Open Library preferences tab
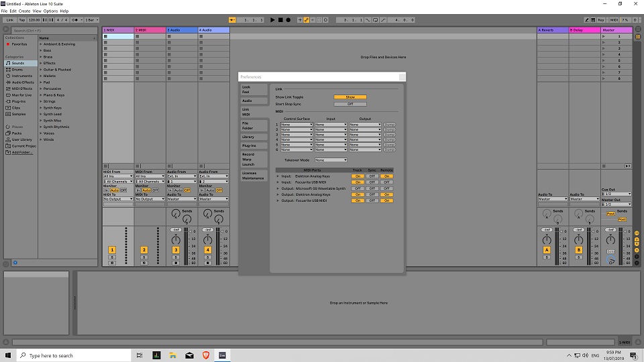Viewport: 644px width, 362px height. click(254, 137)
